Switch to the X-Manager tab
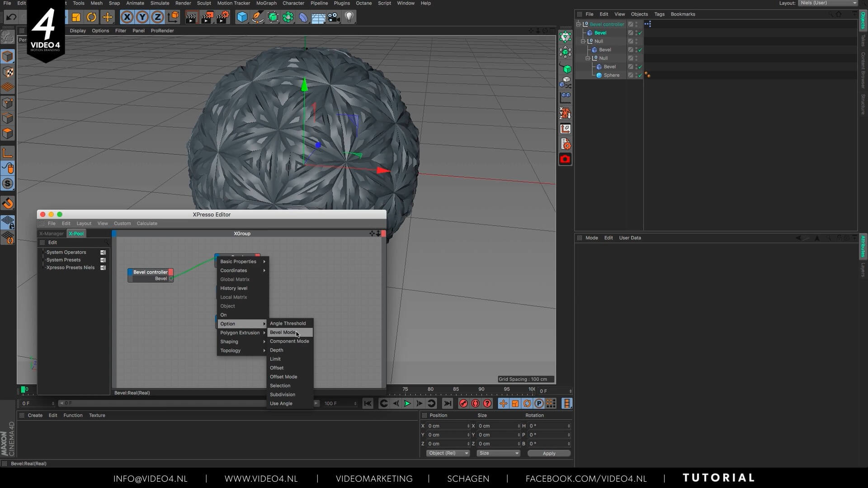This screenshot has height=488, width=868. tap(52, 234)
